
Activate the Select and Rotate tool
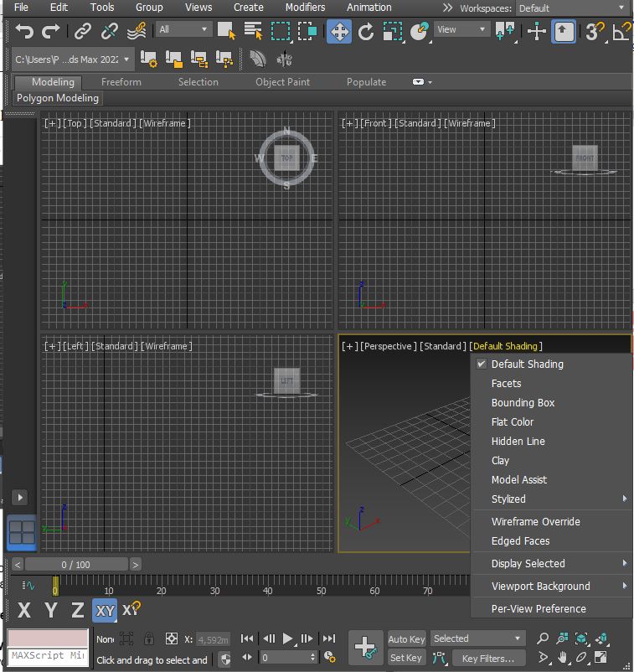tap(365, 31)
